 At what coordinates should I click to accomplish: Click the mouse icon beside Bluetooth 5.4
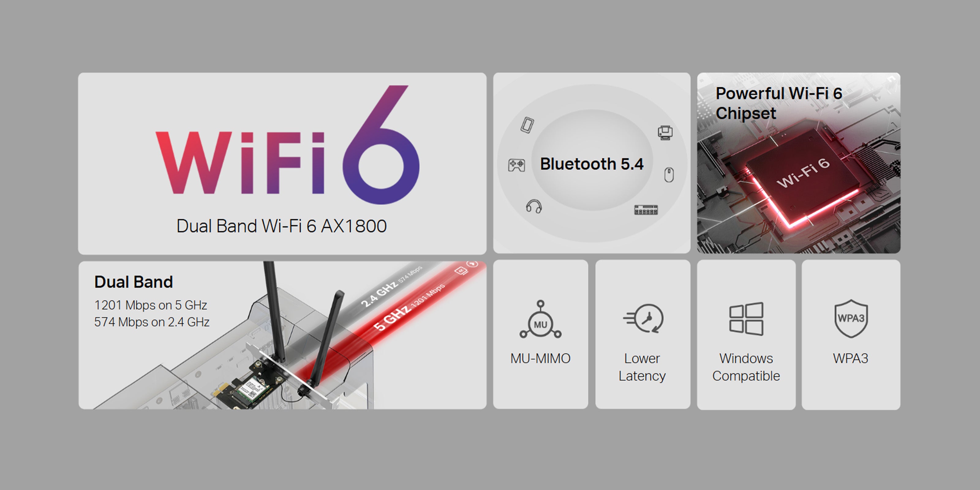[669, 175]
